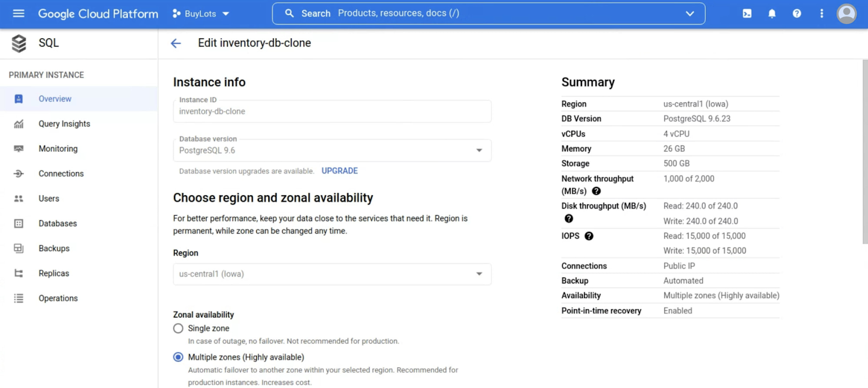This screenshot has height=388, width=868.
Task: Click the BuyLots project icon
Action: click(176, 13)
